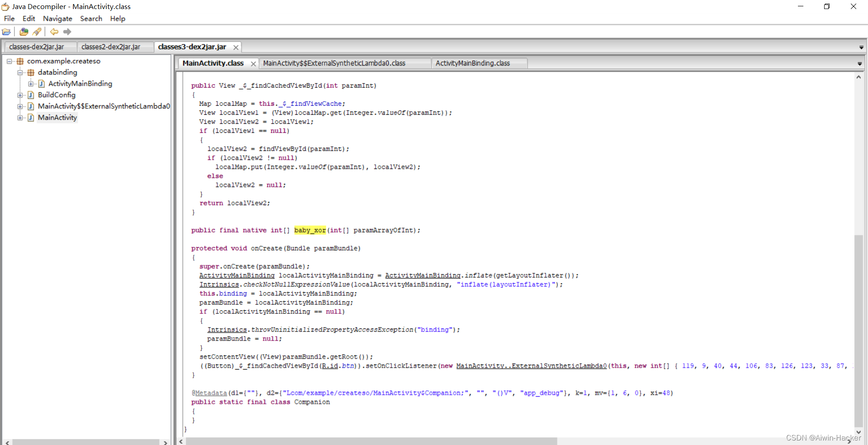Click the Open File toolbar icon
Viewport: 868px width, 445px height.
pyautogui.click(x=6, y=32)
